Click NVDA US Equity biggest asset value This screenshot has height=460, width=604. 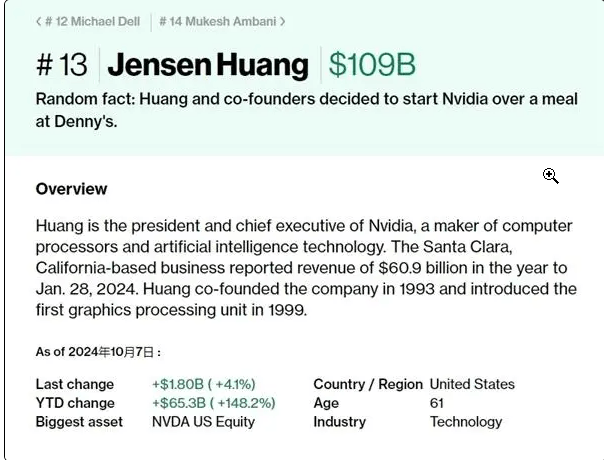pyautogui.click(x=203, y=422)
